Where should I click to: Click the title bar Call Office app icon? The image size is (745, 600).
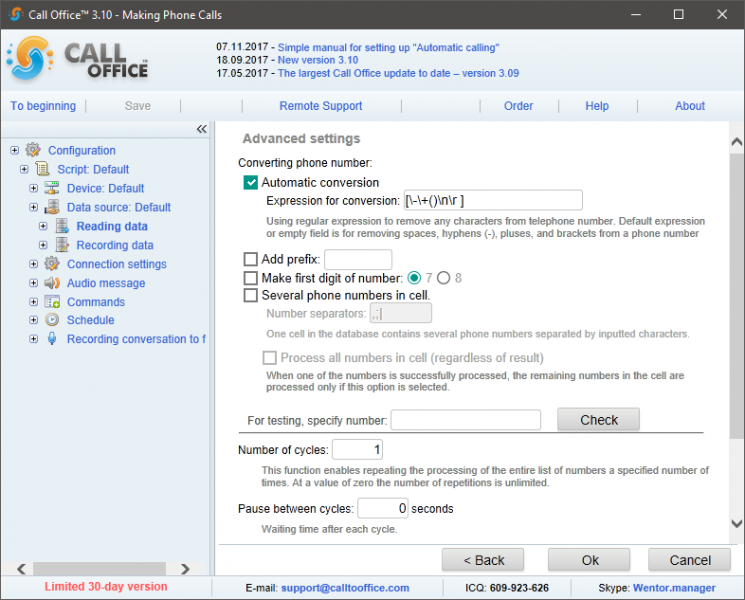15,14
